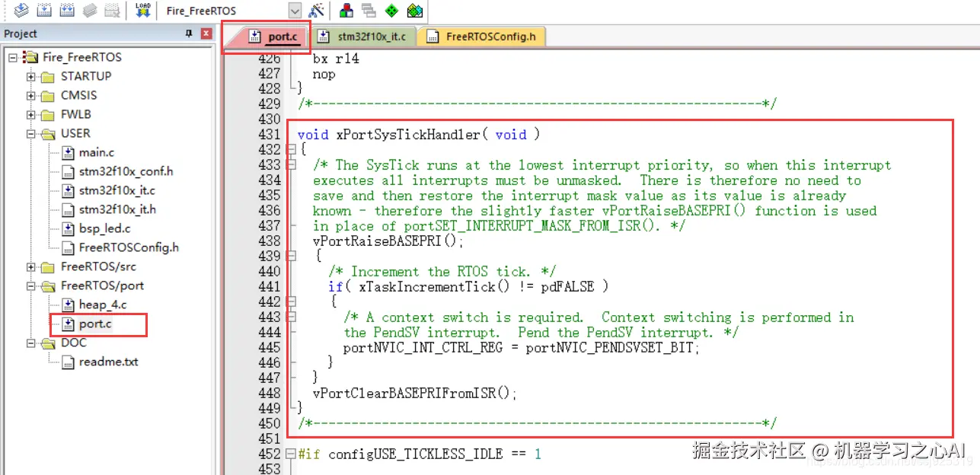980x475 pixels.
Task: Select stm32f10x_conf.h in the project tree
Action: (126, 171)
